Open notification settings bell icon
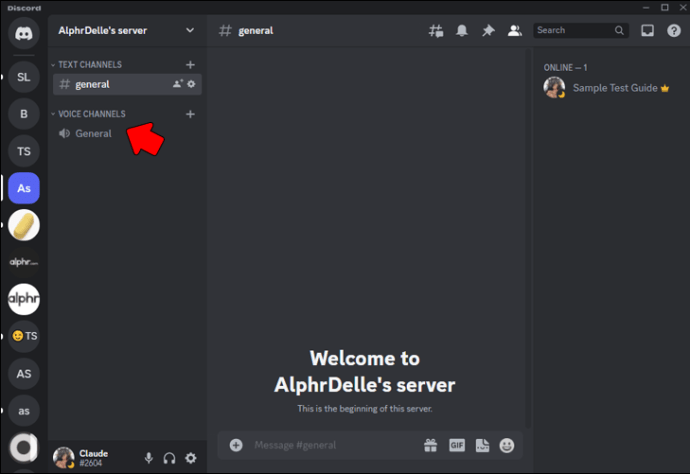 tap(462, 31)
